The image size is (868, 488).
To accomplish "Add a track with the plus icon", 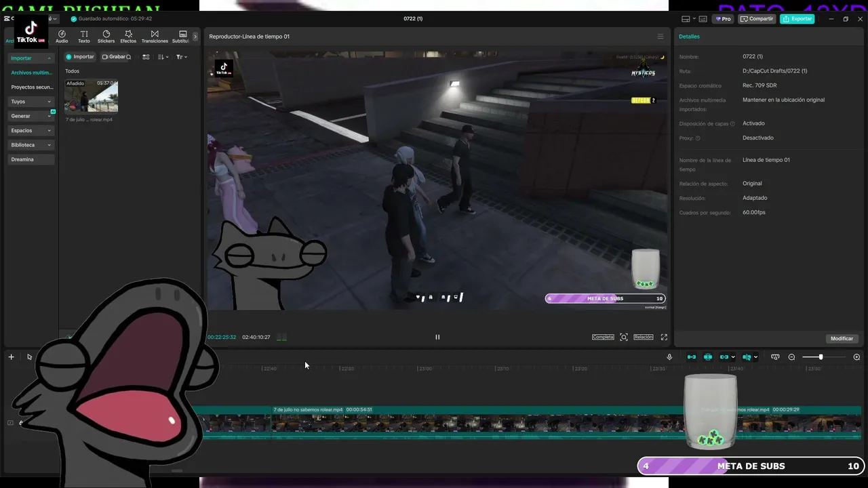I will pos(11,357).
